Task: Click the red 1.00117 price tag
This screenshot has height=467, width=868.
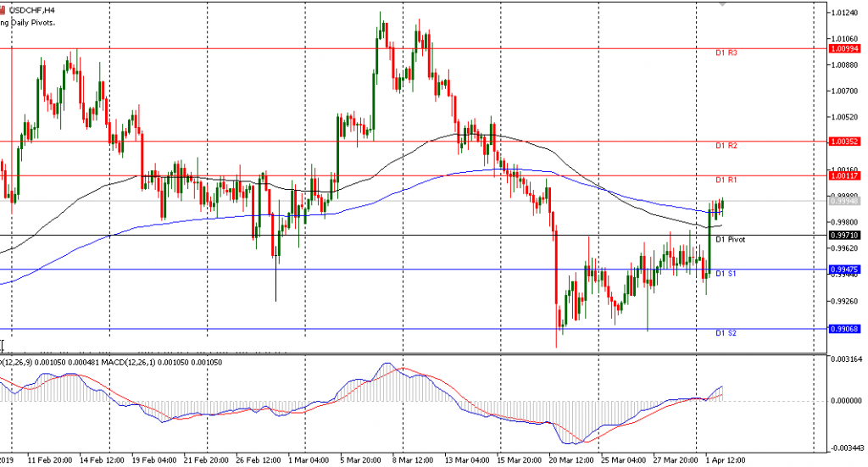Action: (845, 175)
